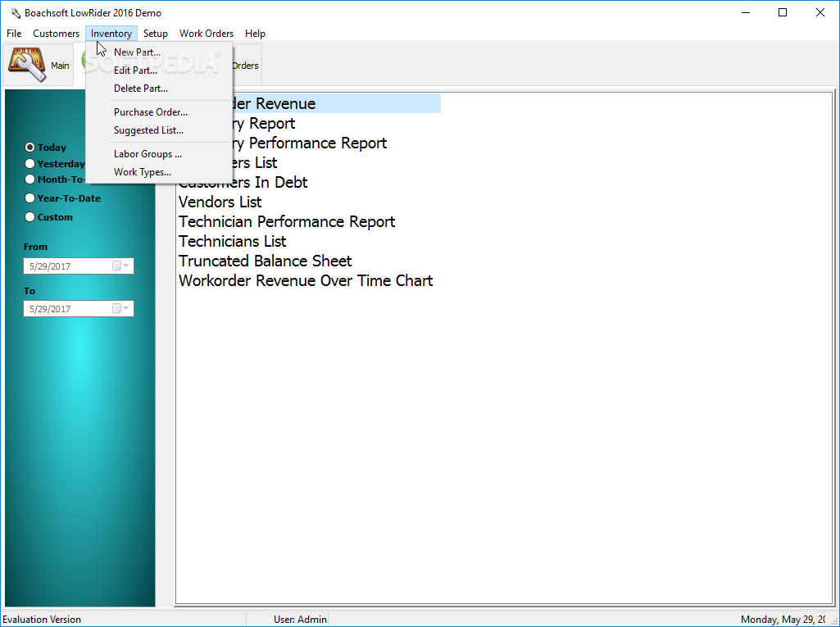Open the File menu
Image resolution: width=840 pixels, height=627 pixels.
[x=14, y=34]
